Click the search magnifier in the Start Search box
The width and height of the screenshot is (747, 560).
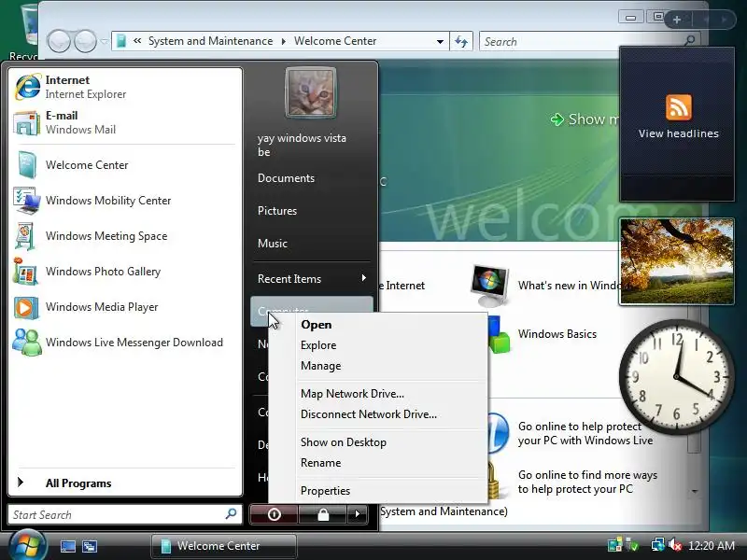[x=231, y=514]
